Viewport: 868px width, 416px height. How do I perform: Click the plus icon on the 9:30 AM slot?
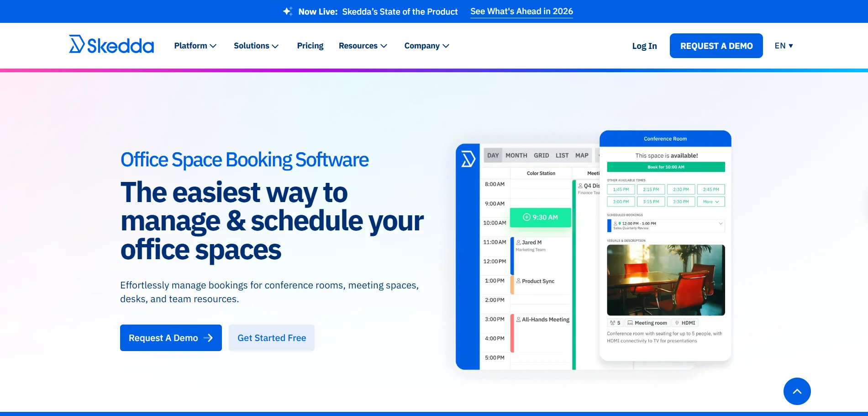point(527,218)
